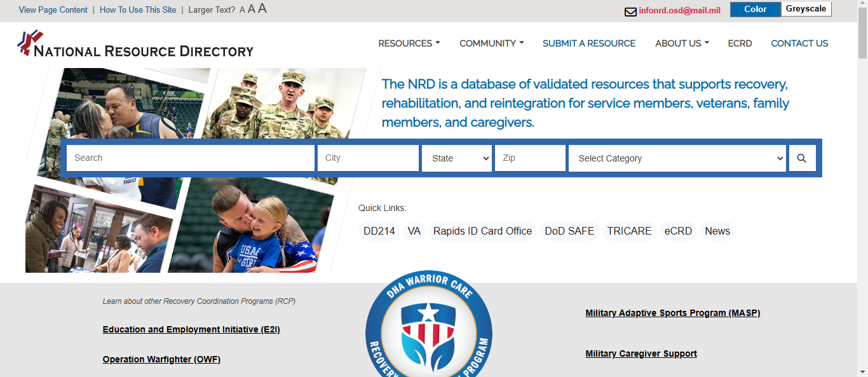Image resolution: width=868 pixels, height=377 pixels.
Task: Click the Recovery Coordination Programs caption text
Action: click(x=199, y=301)
